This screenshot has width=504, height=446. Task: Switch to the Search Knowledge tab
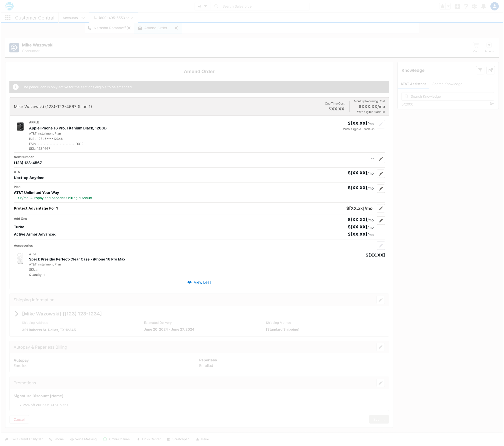[x=447, y=84]
